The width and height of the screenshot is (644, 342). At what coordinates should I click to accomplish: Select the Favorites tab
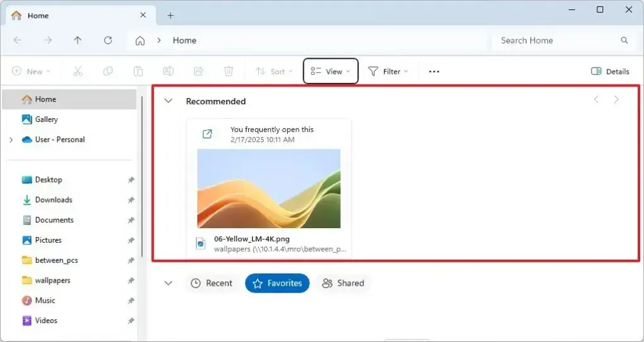[277, 283]
